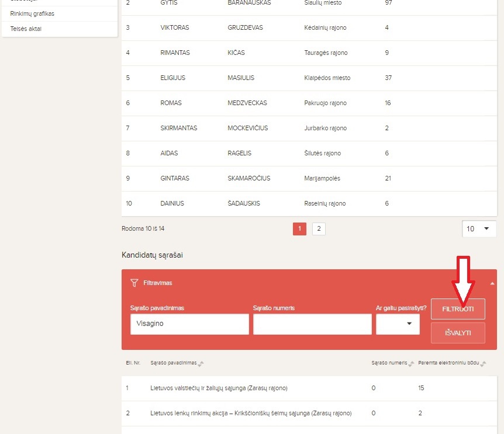Click the surname SKAMAROČIUS
Screen dimensions: 504x434
pos(249,178)
